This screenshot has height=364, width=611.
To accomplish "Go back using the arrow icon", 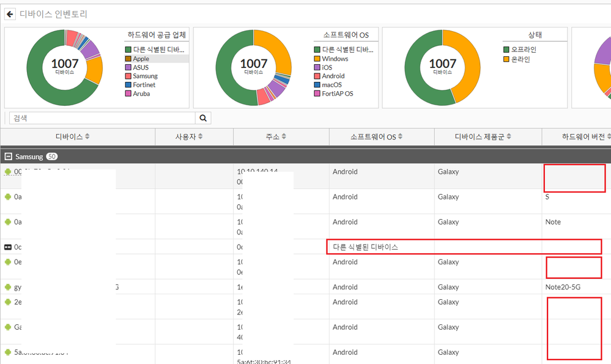I will pos(10,14).
